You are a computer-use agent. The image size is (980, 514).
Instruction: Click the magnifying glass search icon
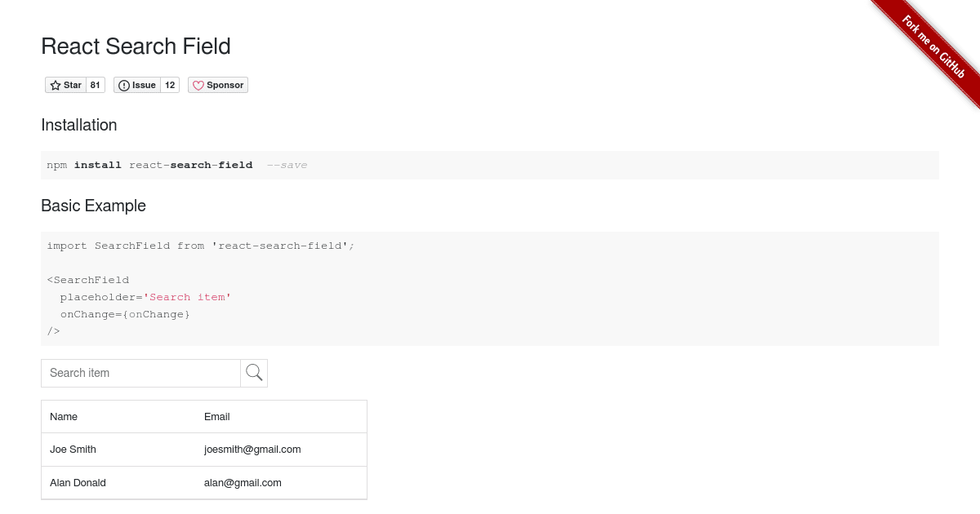(x=254, y=372)
